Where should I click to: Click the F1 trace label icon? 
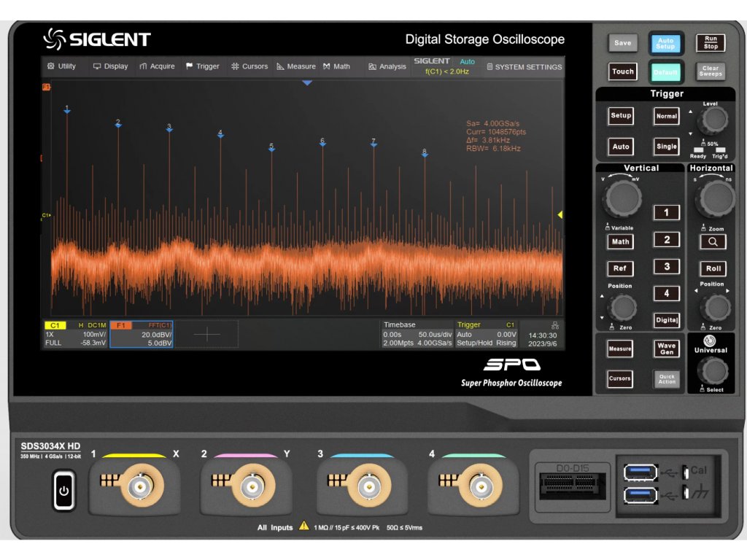click(x=46, y=87)
